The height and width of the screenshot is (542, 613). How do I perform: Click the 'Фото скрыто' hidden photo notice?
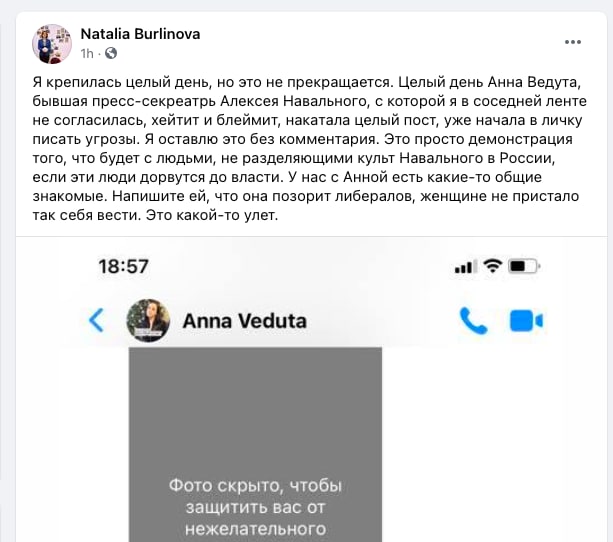256,507
